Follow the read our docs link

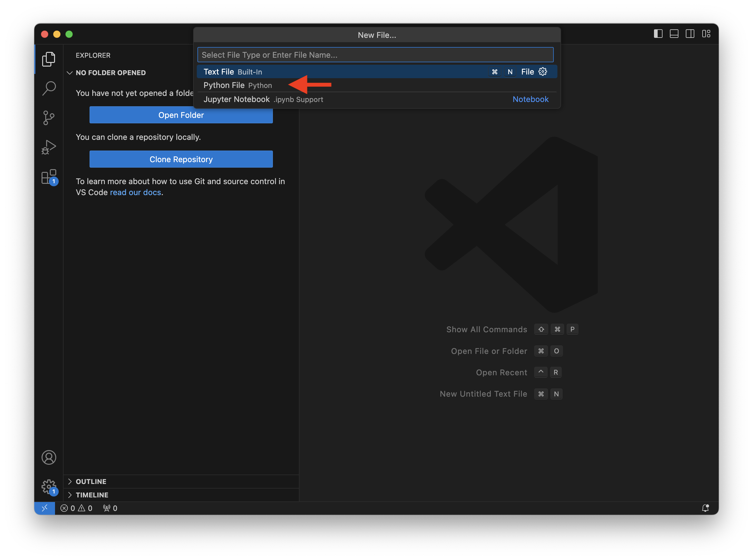(x=135, y=192)
